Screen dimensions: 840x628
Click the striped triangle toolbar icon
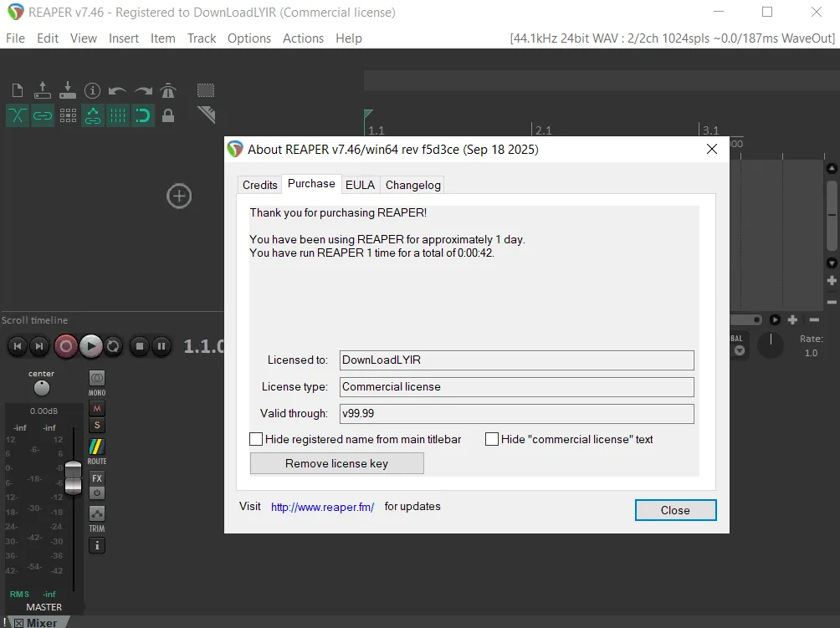(206, 115)
